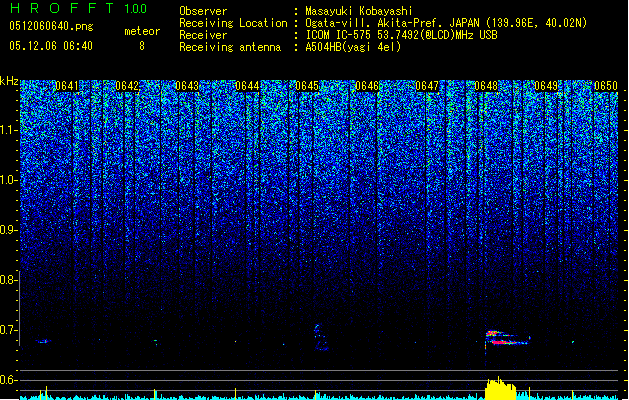The width and height of the screenshot is (629, 400).
Task: Click the 0648 time marker
Action: [486, 86]
